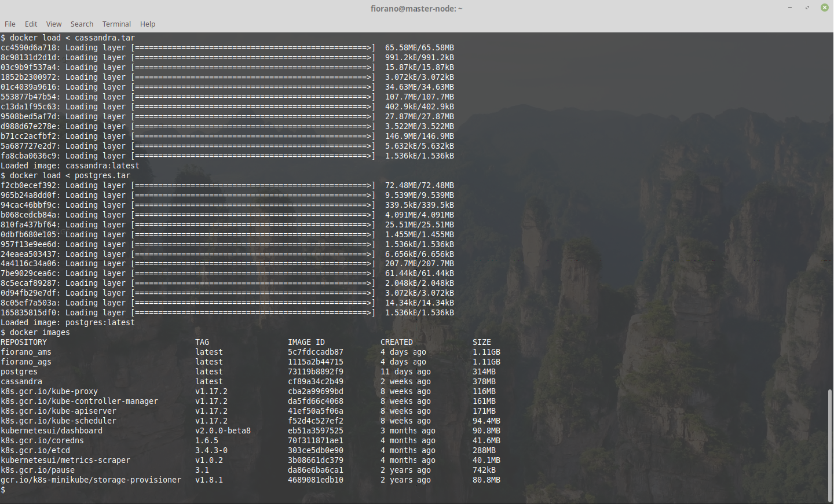
Task: Click layer hash 553877b47b54
Action: 28,97
